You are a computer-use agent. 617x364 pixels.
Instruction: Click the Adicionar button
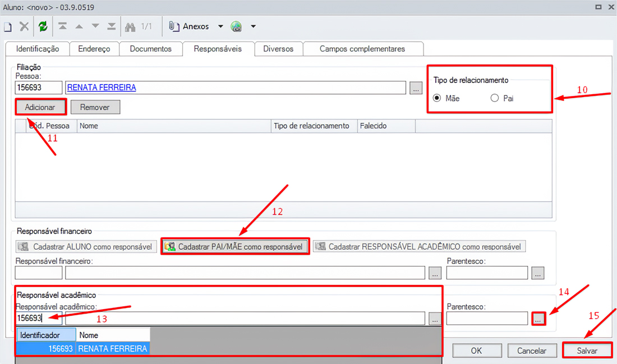click(40, 107)
